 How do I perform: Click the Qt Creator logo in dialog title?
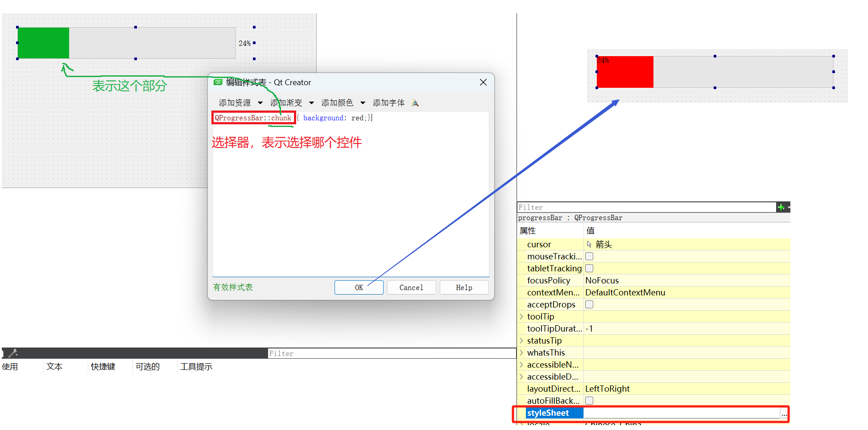click(x=218, y=82)
